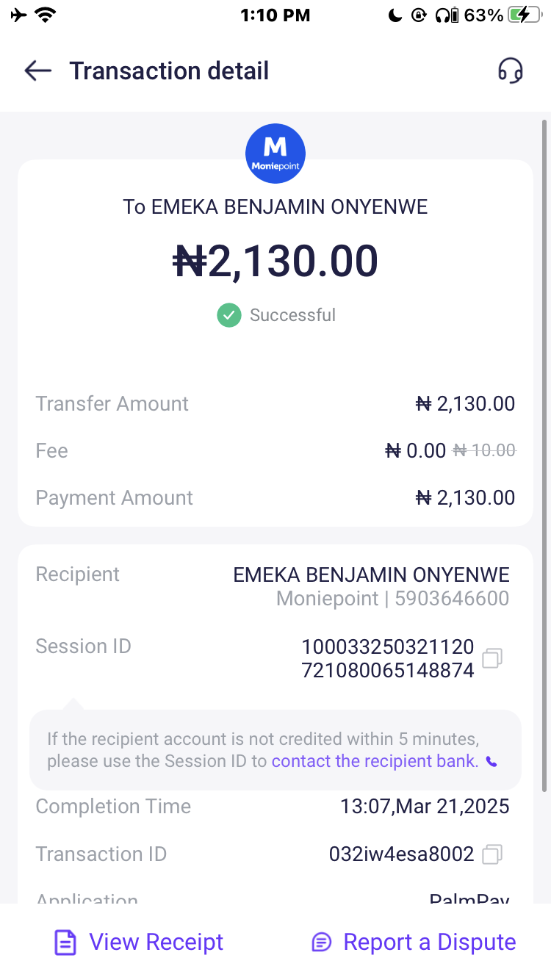551x980 pixels.
Task: Follow the contact the recipient bank link
Action: [375, 761]
